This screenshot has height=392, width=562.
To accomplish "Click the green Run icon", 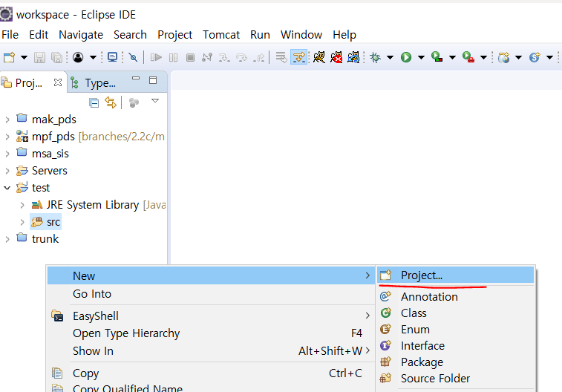I will tap(406, 57).
